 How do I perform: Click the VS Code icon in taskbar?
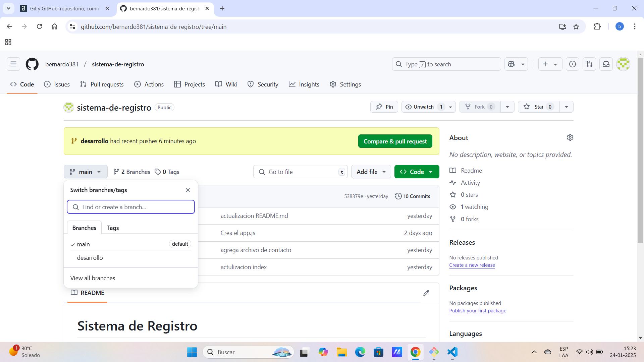tap(452, 352)
